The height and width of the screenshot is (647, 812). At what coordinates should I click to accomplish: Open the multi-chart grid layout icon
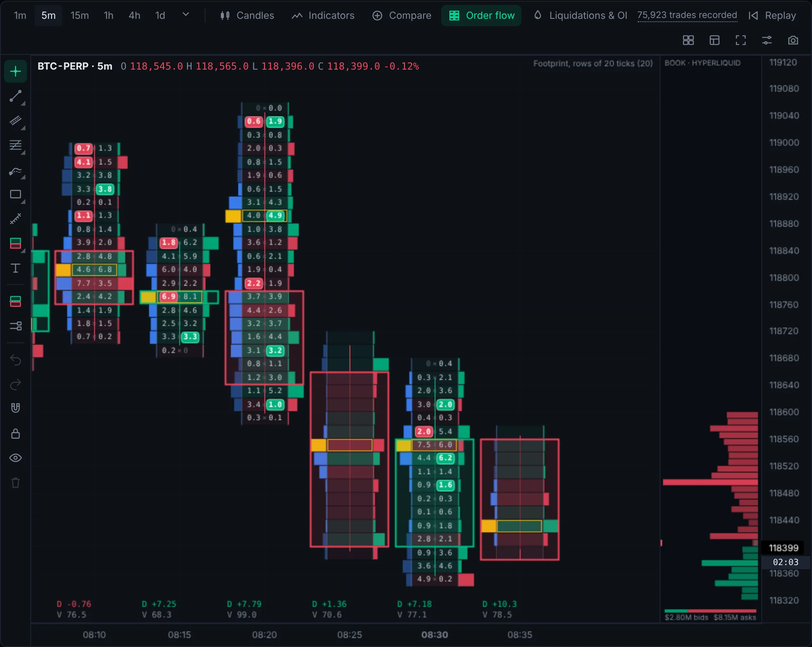(x=688, y=40)
